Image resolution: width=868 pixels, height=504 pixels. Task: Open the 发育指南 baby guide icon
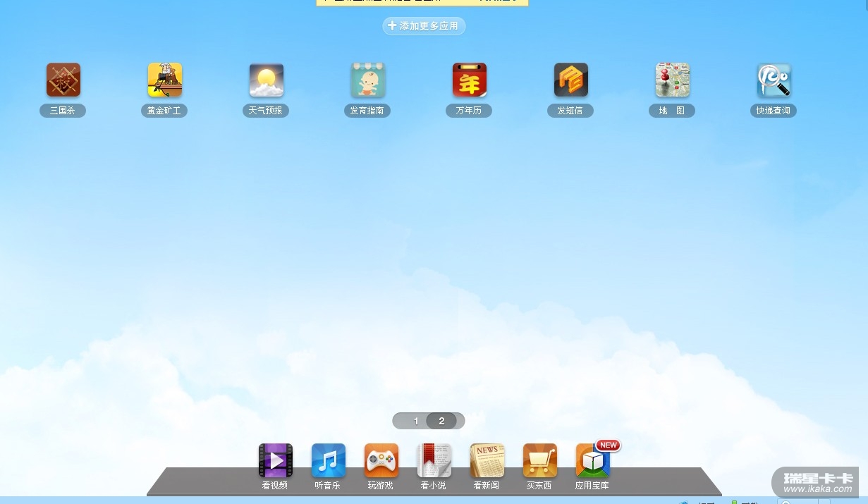point(368,80)
